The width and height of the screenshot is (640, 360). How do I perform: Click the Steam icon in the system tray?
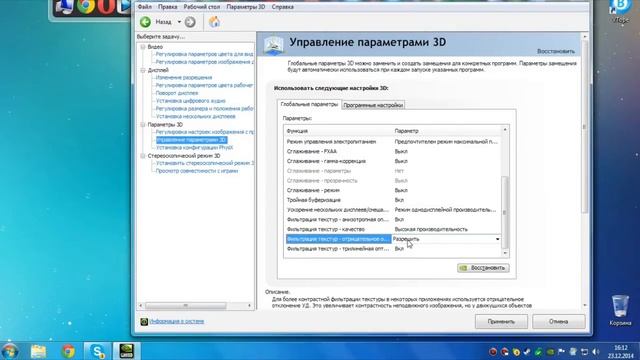pyautogui.click(x=527, y=352)
